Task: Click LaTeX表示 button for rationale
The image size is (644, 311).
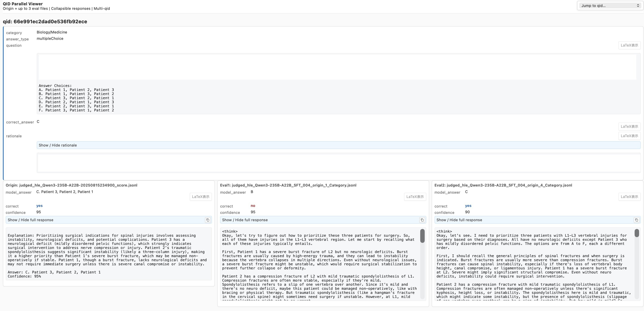Action: click(x=629, y=136)
